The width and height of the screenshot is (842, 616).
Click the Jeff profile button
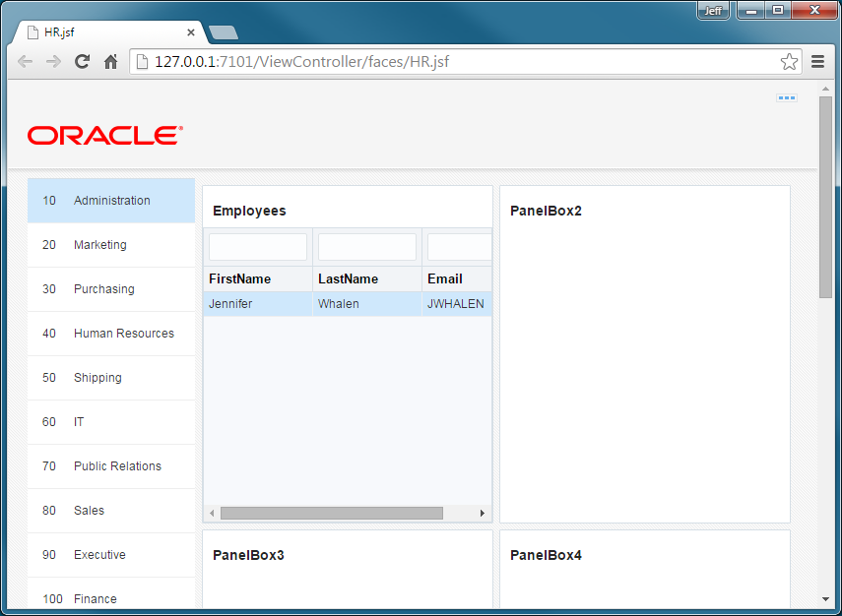[x=713, y=11]
